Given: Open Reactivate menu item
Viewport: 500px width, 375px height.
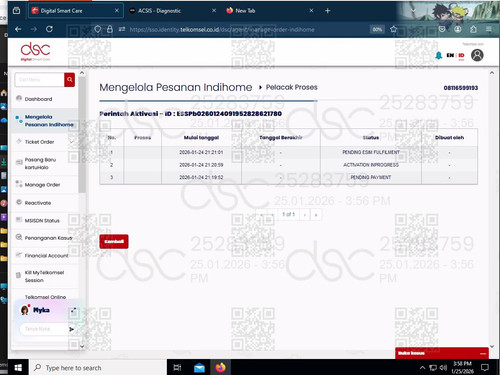Looking at the screenshot, I should (x=38, y=203).
